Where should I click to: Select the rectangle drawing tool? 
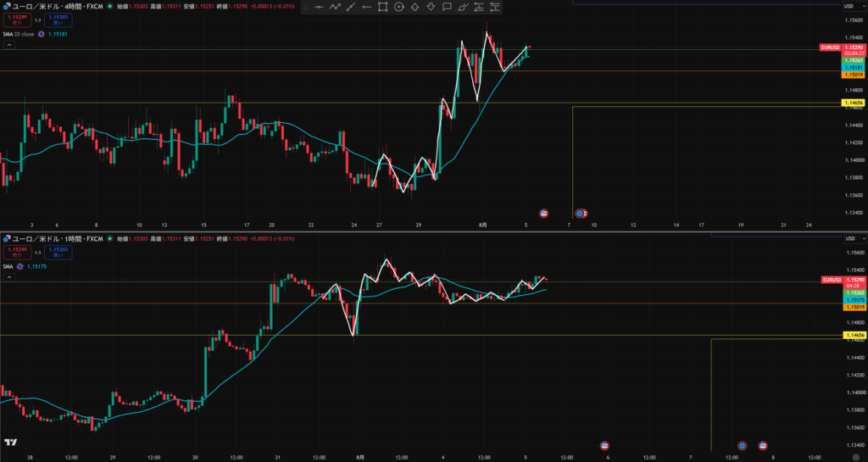[382, 7]
